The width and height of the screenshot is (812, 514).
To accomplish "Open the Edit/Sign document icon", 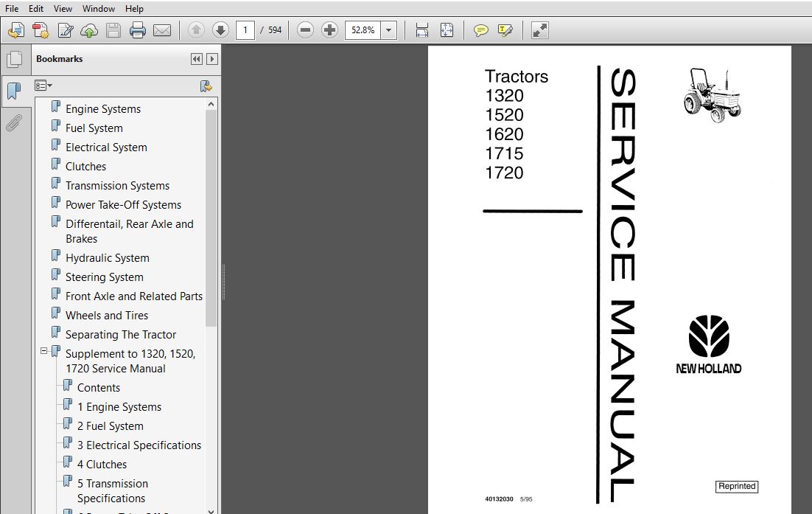I will [66, 30].
